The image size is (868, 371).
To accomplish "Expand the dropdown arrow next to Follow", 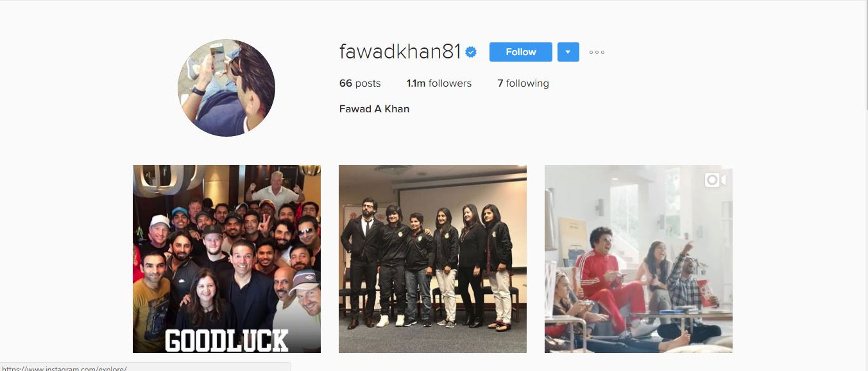I will (568, 52).
